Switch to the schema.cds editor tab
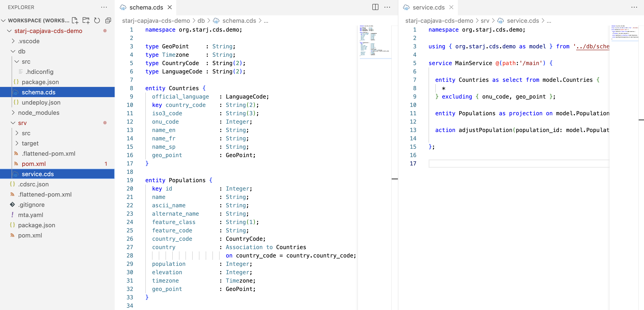Screen dimensions: 644x310 click(x=146, y=7)
